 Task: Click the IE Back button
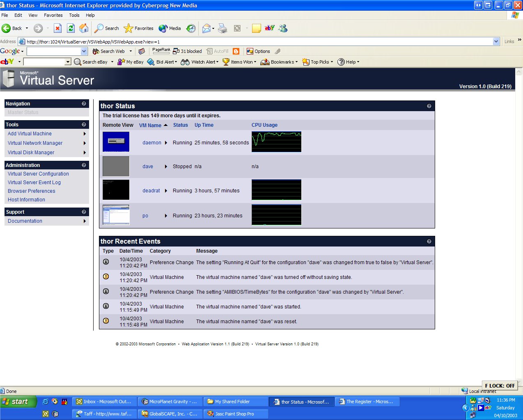click(x=11, y=28)
